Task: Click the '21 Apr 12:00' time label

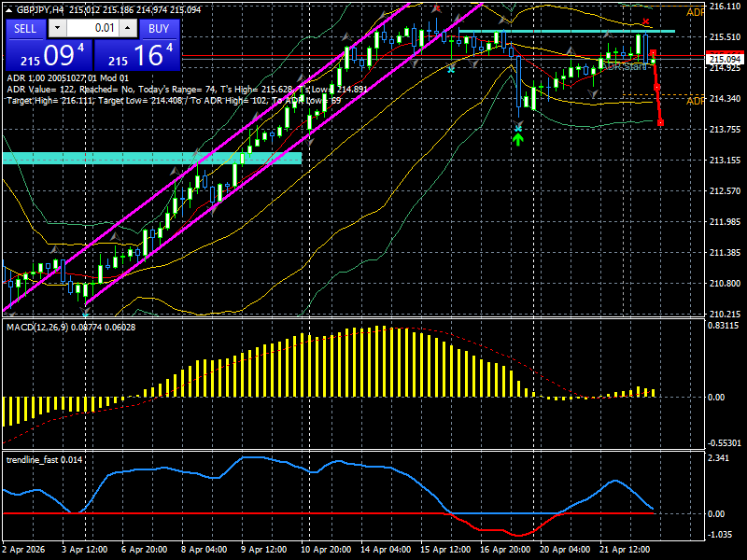Action: [x=625, y=549]
